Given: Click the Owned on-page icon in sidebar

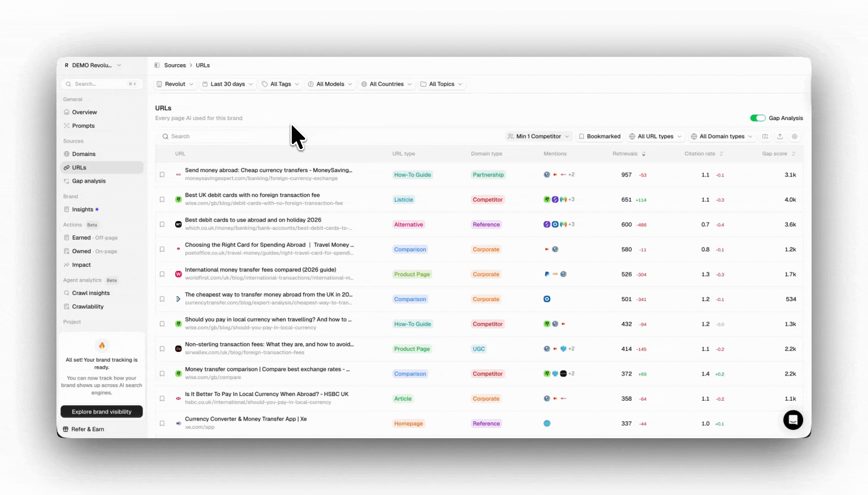Looking at the screenshot, I should tap(67, 251).
